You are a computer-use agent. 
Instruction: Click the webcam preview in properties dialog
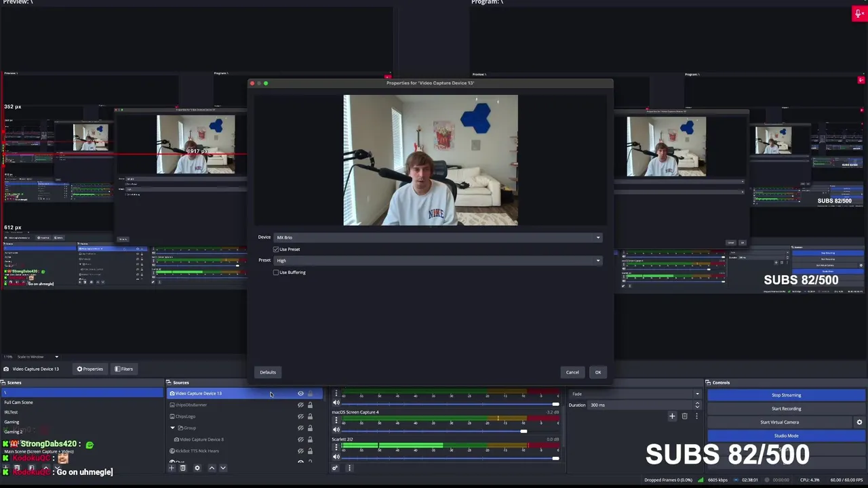tap(431, 160)
